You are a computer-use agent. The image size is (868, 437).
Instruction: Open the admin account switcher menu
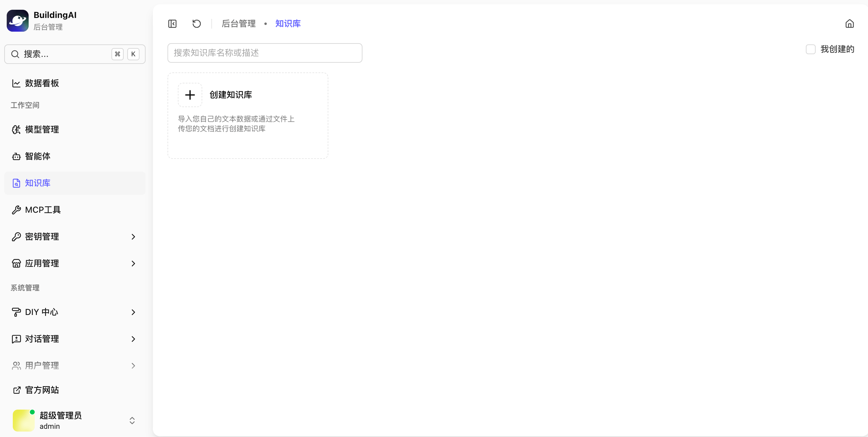132,420
